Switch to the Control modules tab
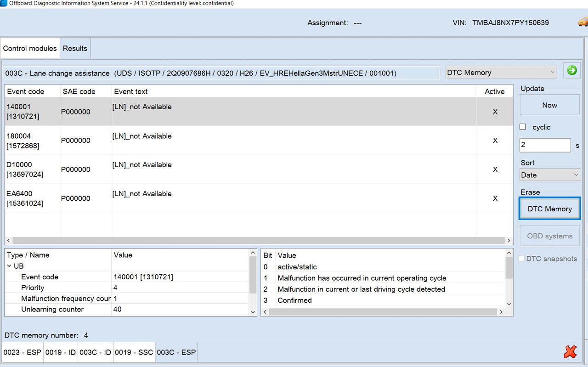The image size is (588, 367). (x=30, y=48)
